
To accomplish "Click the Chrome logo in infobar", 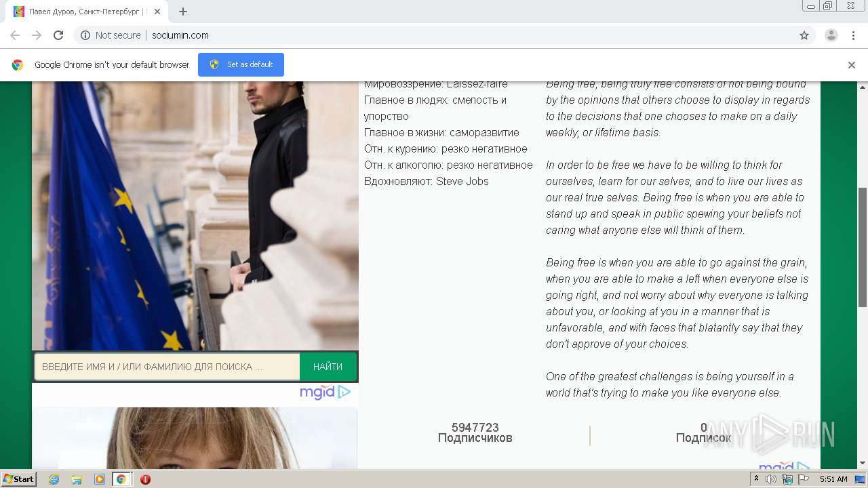I will pos(18,65).
